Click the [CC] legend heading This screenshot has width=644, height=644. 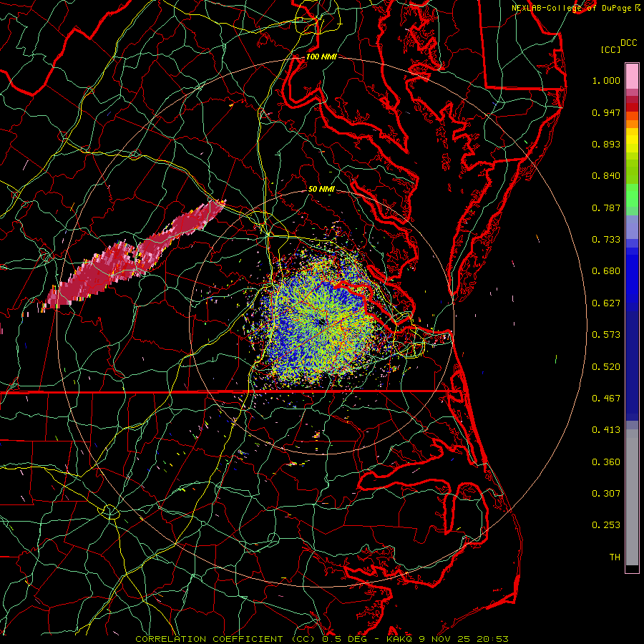pos(611,49)
